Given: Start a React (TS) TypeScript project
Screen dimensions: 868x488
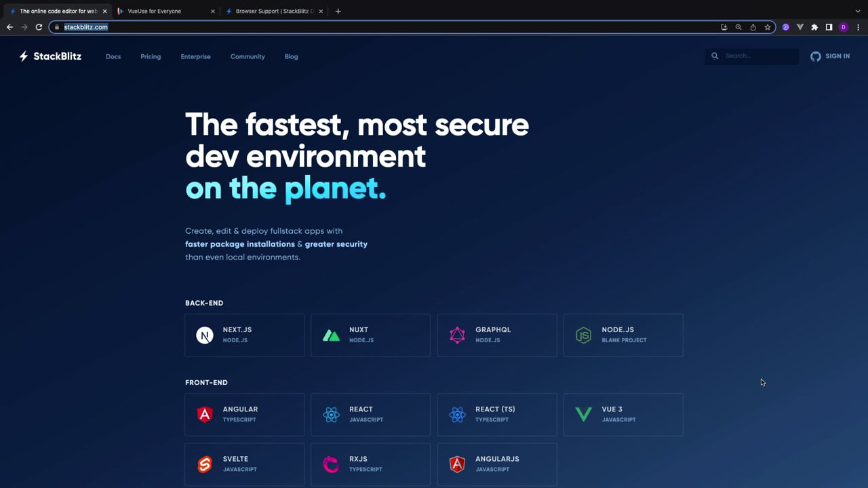Looking at the screenshot, I should click(497, 414).
